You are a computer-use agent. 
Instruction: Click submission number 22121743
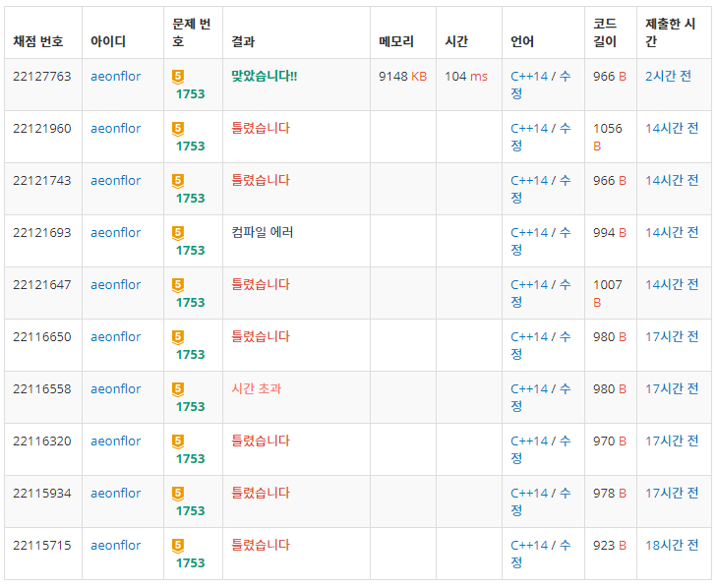[42, 181]
